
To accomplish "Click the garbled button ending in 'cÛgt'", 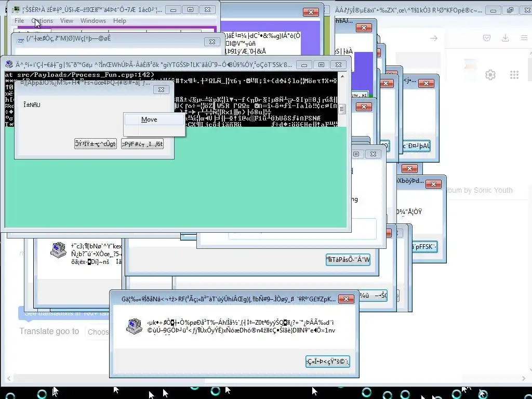I will tap(96, 144).
